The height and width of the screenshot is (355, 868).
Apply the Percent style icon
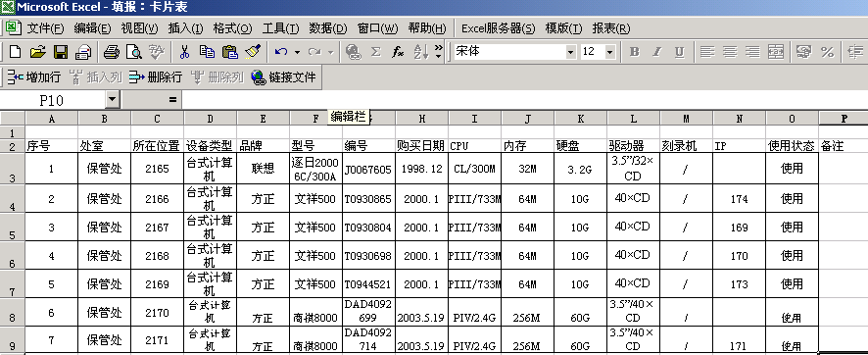(x=827, y=52)
